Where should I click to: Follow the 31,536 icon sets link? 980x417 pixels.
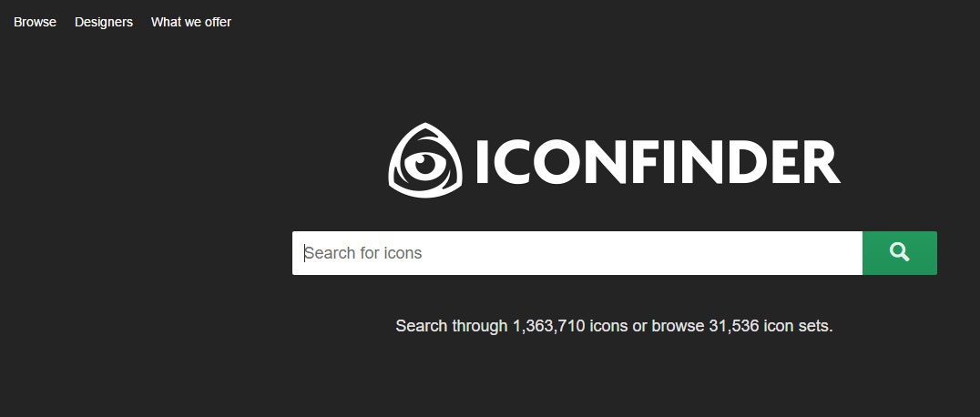coord(769,325)
